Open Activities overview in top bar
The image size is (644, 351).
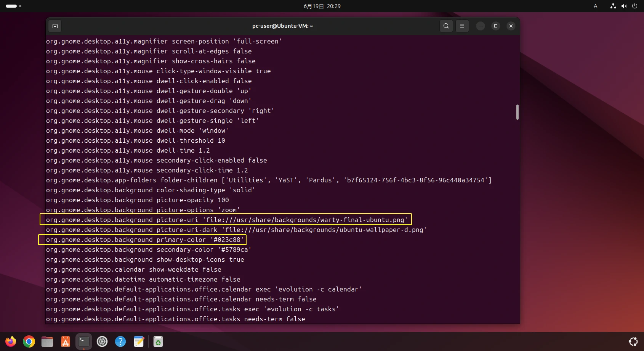(x=13, y=6)
